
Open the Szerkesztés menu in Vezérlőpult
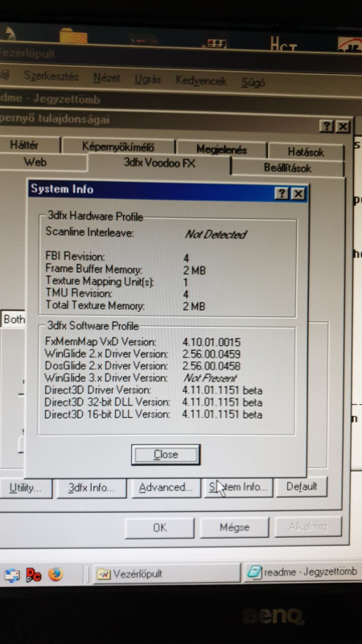click(51, 76)
